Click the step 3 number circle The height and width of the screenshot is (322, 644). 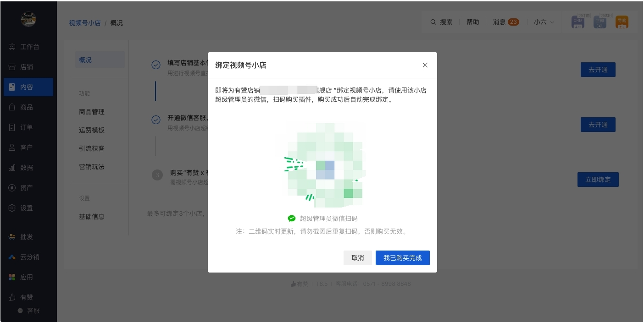click(157, 175)
